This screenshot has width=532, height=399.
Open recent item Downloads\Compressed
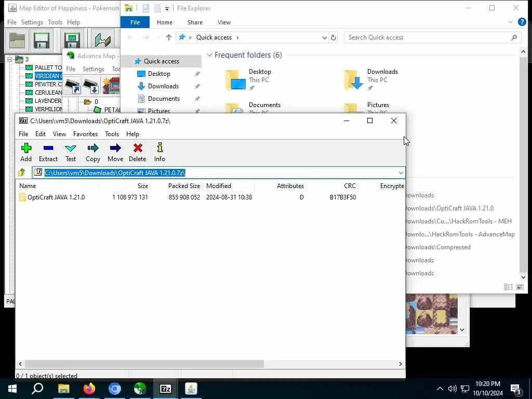tap(438, 247)
